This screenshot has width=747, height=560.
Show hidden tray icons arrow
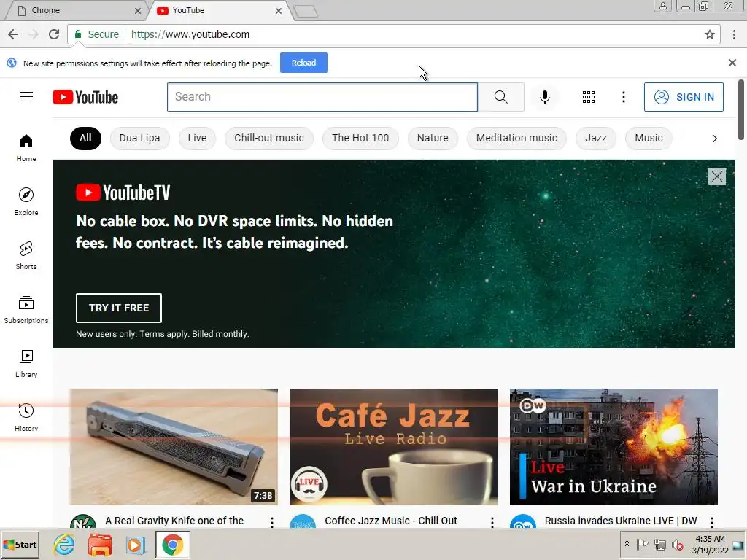pyautogui.click(x=627, y=544)
